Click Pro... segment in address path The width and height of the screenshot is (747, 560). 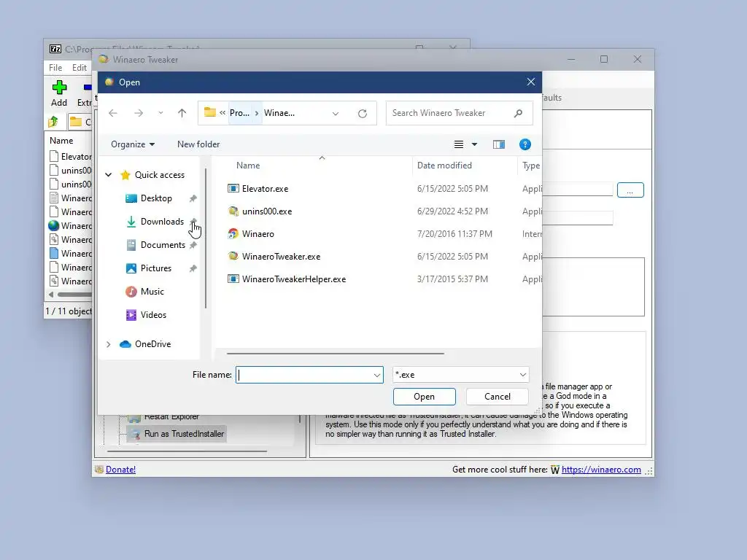pyautogui.click(x=239, y=113)
